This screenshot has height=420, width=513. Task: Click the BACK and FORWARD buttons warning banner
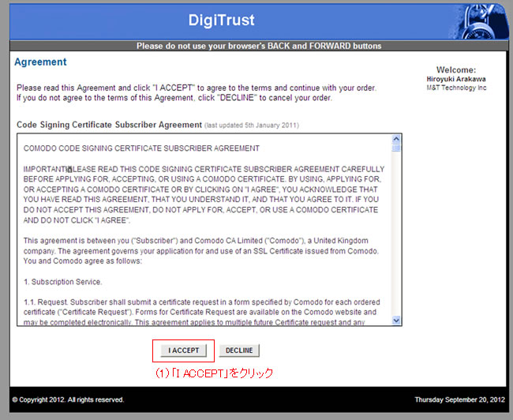click(259, 46)
